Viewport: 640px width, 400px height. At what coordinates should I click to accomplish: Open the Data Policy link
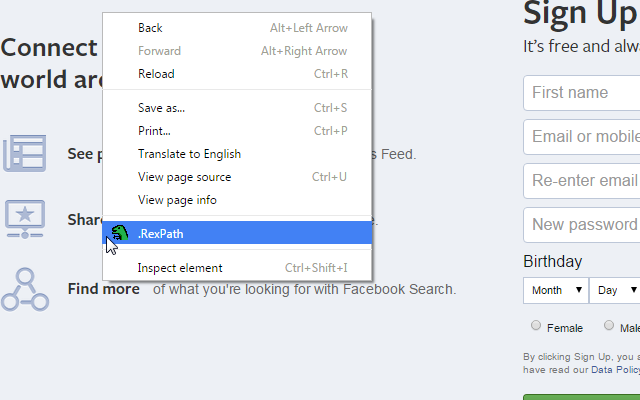(615, 370)
